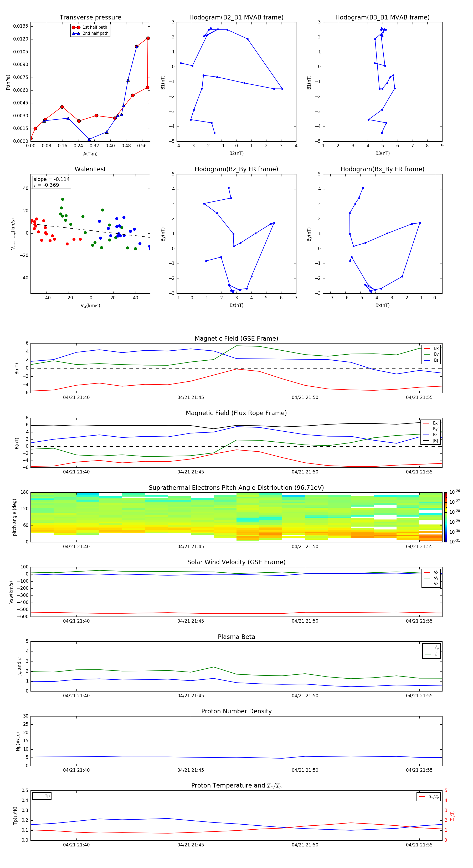The width and height of the screenshot is (473, 868).
Task: Select 'By' legend entry in GSE magnetic field plot
Action: (431, 354)
